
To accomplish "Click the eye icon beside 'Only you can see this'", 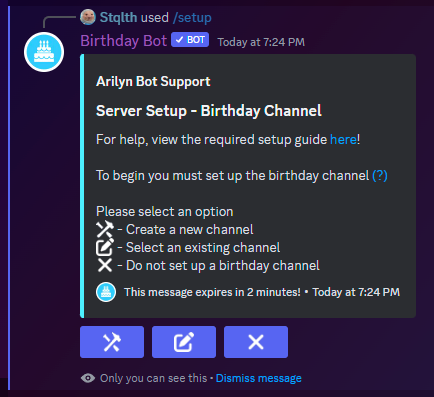I will [88, 378].
